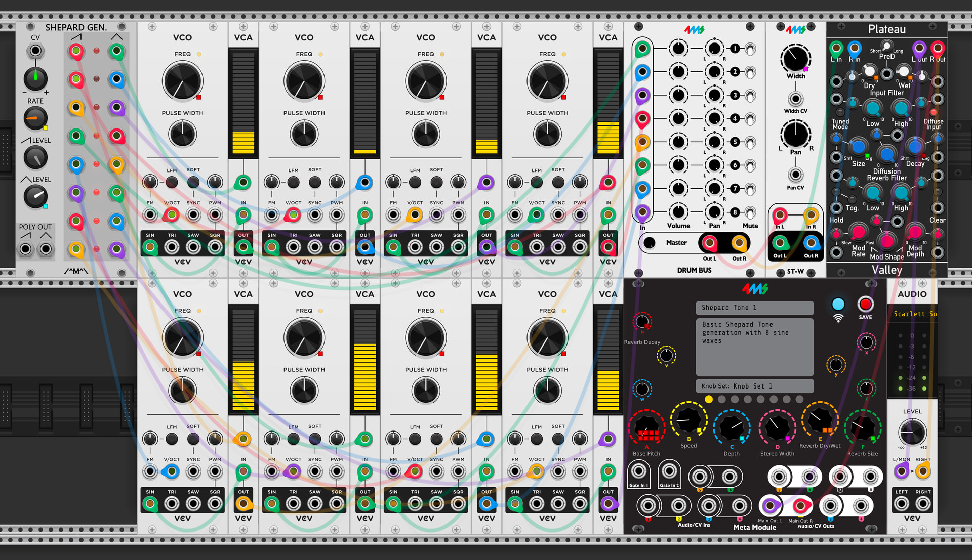This screenshot has width=972, height=560.
Task: Click the Main Out L port on Meta Module
Action: (771, 505)
